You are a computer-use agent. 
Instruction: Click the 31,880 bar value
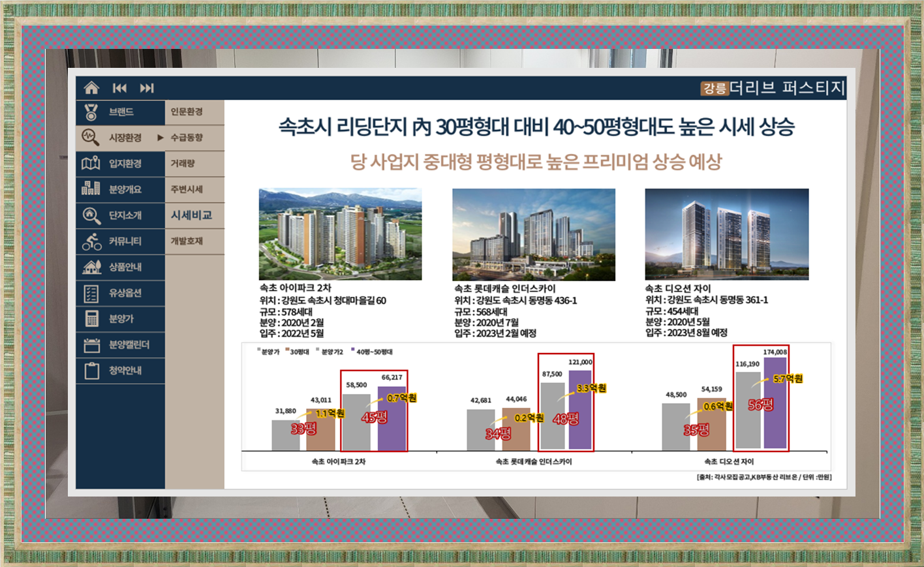point(286,411)
